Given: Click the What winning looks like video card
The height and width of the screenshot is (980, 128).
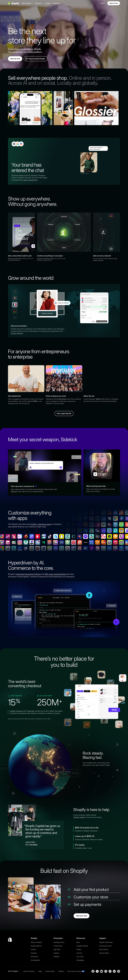Looking at the screenshot, I should (102, 472).
